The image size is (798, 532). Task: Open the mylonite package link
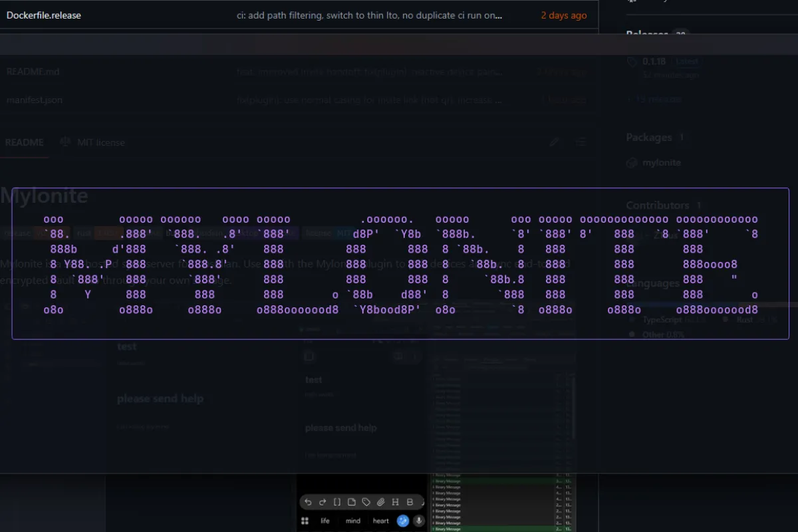pos(662,162)
